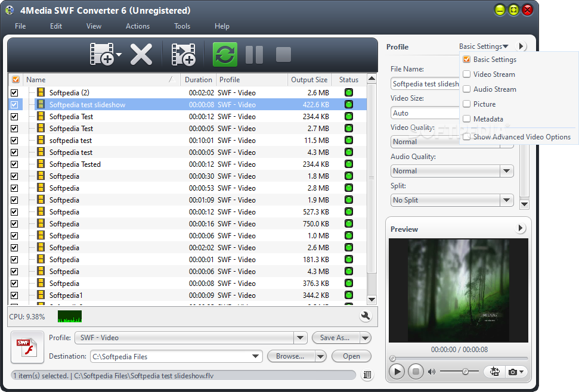
Task: Click the film icon of Softpedia Tested
Action: coord(41,164)
